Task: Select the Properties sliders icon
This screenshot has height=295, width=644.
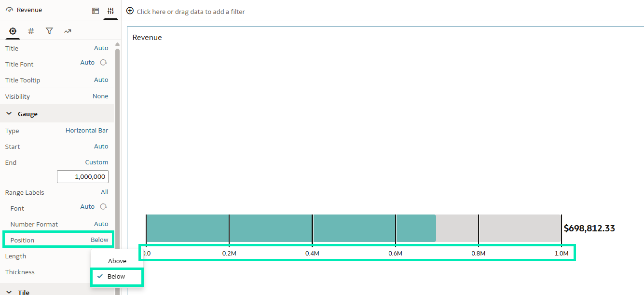Action: (x=110, y=11)
